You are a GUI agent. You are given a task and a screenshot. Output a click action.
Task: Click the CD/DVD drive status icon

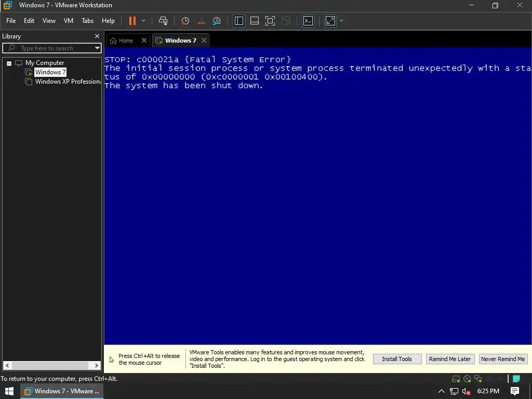click(x=467, y=379)
